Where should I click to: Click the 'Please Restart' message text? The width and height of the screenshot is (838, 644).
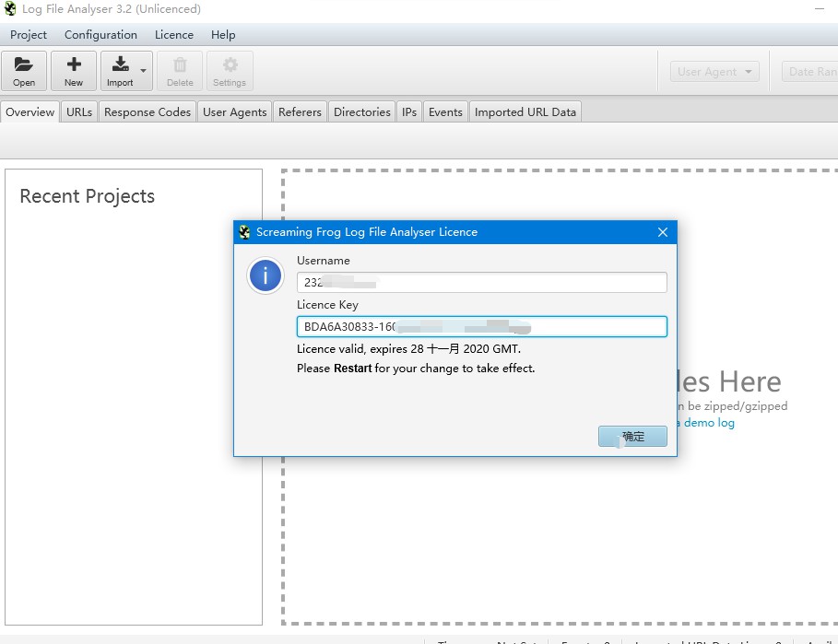point(416,369)
